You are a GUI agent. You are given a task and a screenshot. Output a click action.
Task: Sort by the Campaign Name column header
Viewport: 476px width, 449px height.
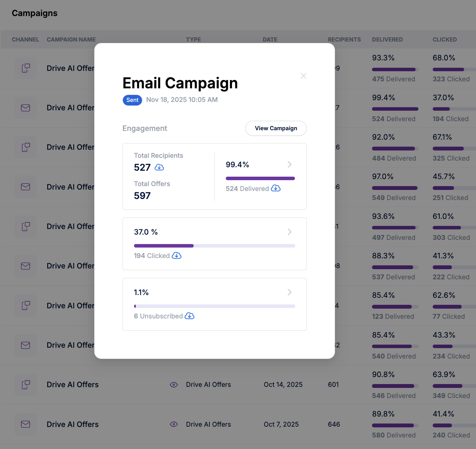(x=71, y=39)
